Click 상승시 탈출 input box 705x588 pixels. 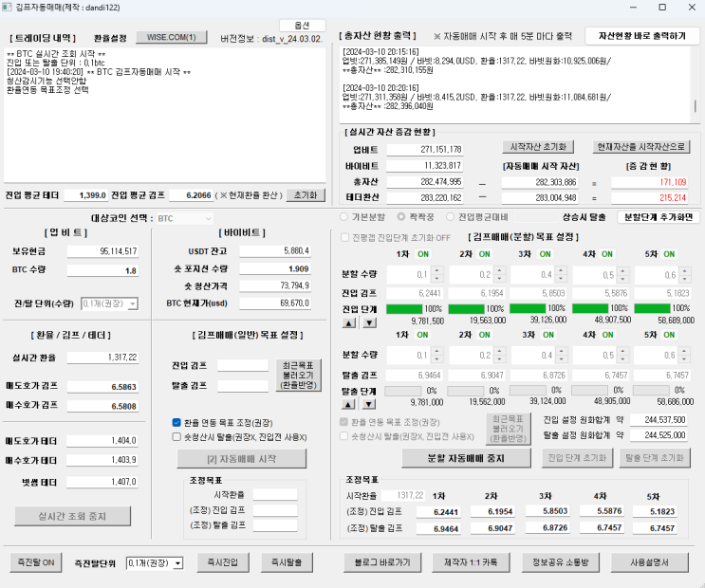click(536, 217)
